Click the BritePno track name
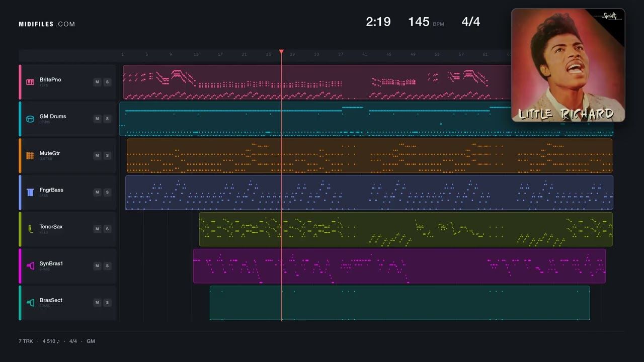Viewport: 644px width, 362px height. [x=50, y=79]
